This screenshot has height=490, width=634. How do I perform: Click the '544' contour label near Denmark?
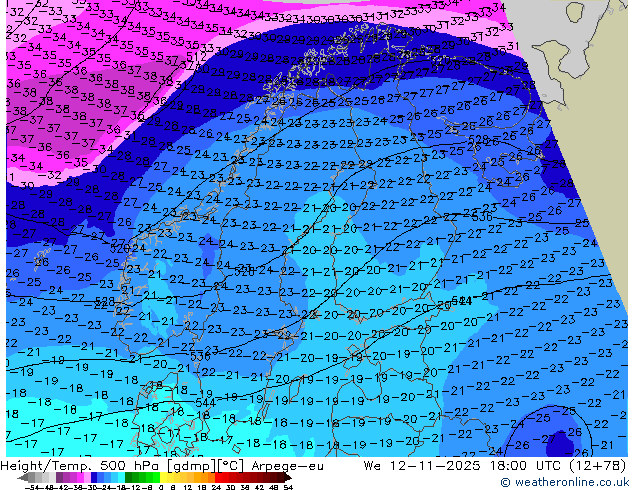pyautogui.click(x=205, y=403)
